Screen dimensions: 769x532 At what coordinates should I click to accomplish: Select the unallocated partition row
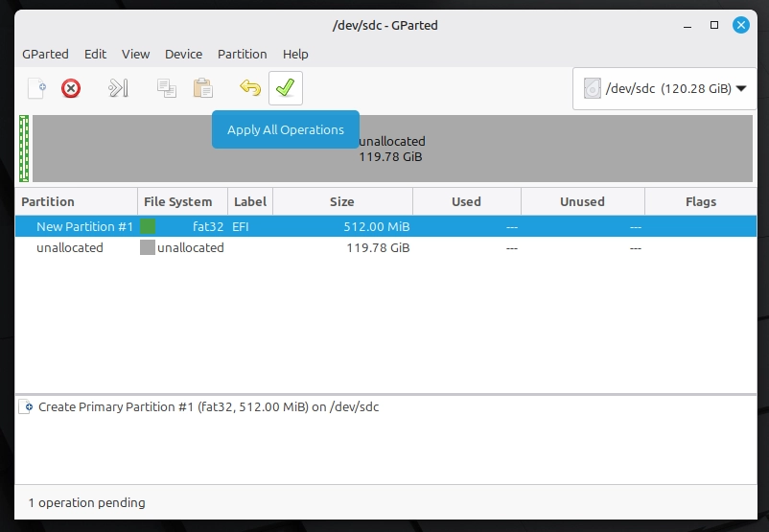[x=385, y=247]
